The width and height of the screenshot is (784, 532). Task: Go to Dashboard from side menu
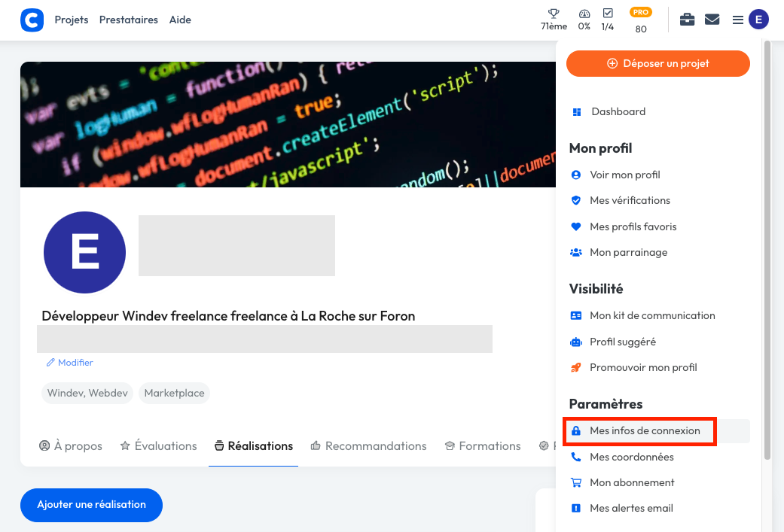coord(618,111)
